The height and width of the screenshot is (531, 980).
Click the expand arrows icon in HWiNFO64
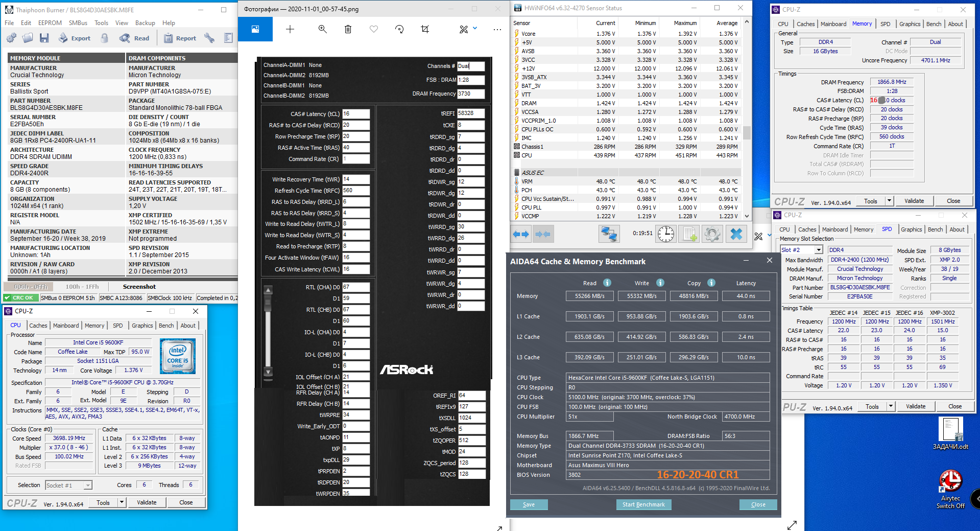coord(521,234)
